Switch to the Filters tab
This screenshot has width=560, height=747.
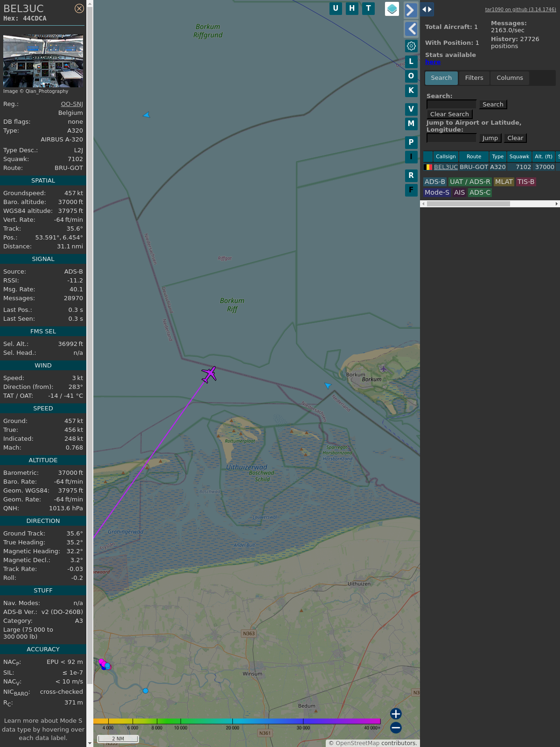(x=474, y=78)
